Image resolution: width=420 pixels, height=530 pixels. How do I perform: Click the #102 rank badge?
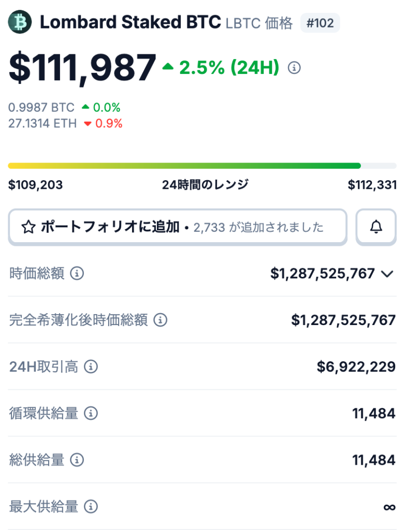coord(320,23)
